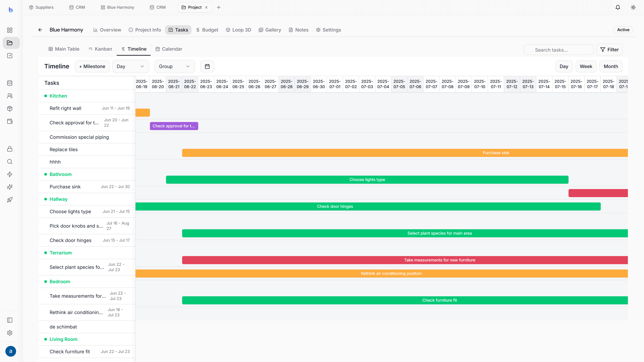Select the Month zoom button
This screenshot has width=644, height=362.
(611, 67)
